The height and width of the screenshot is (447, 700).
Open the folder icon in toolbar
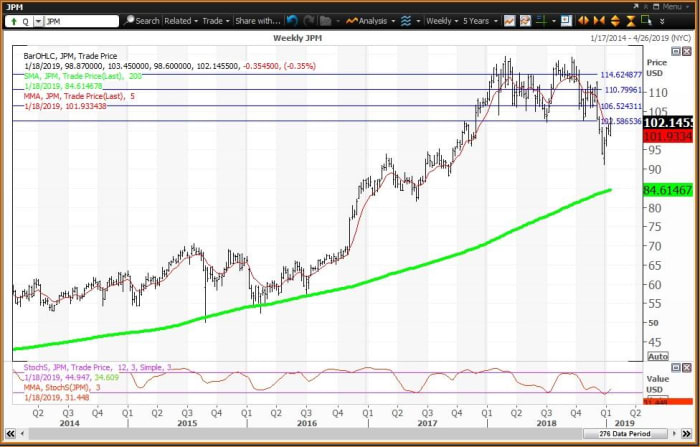(327, 20)
